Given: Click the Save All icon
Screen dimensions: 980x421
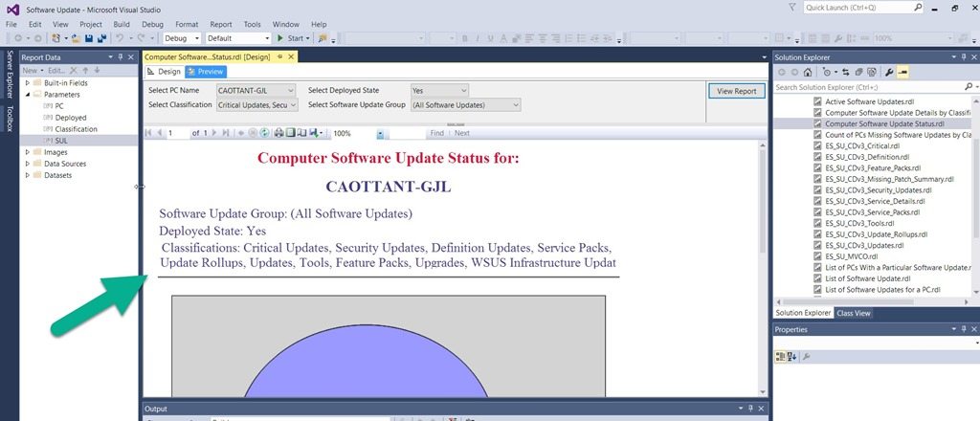Looking at the screenshot, I should (101, 38).
